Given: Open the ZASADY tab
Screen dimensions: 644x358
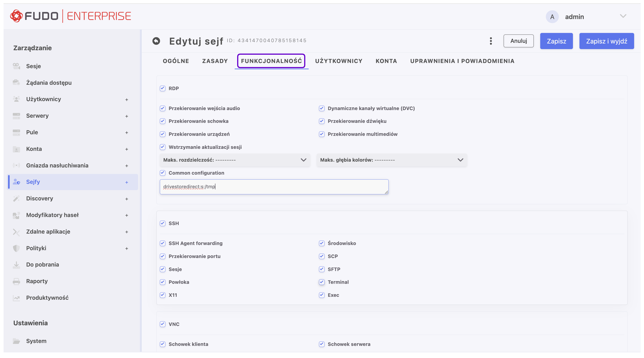Looking at the screenshot, I should click(x=215, y=61).
